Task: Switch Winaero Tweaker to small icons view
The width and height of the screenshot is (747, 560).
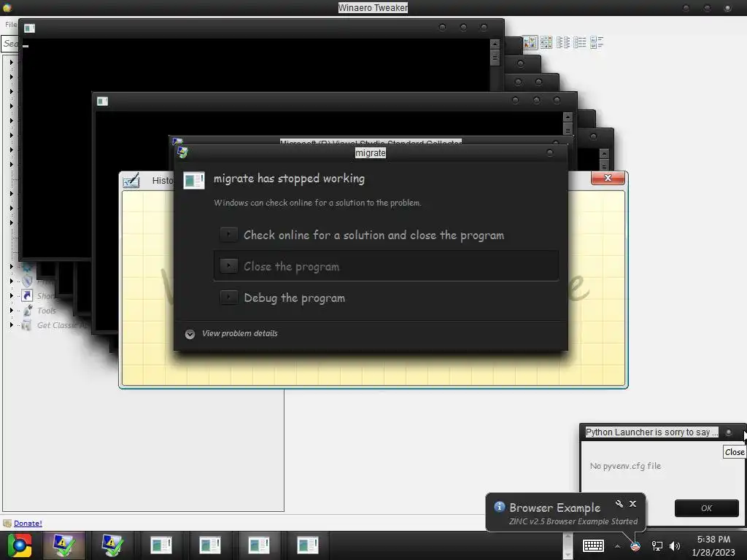Action: 546,42
